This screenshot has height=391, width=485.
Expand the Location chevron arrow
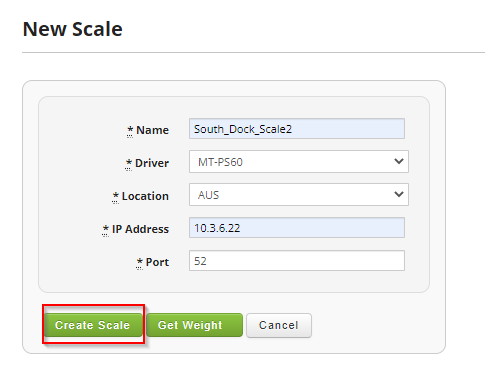coord(399,194)
